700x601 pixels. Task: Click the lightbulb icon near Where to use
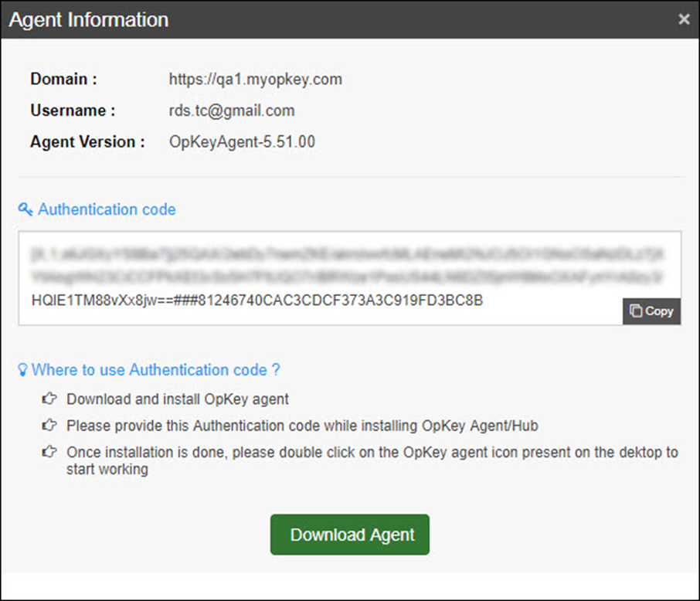(x=22, y=371)
